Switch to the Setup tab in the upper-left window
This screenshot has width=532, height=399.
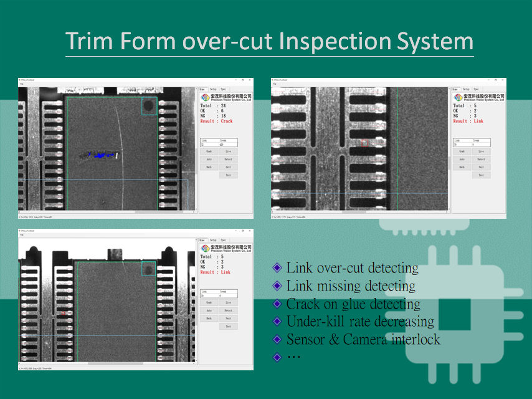coord(213,89)
